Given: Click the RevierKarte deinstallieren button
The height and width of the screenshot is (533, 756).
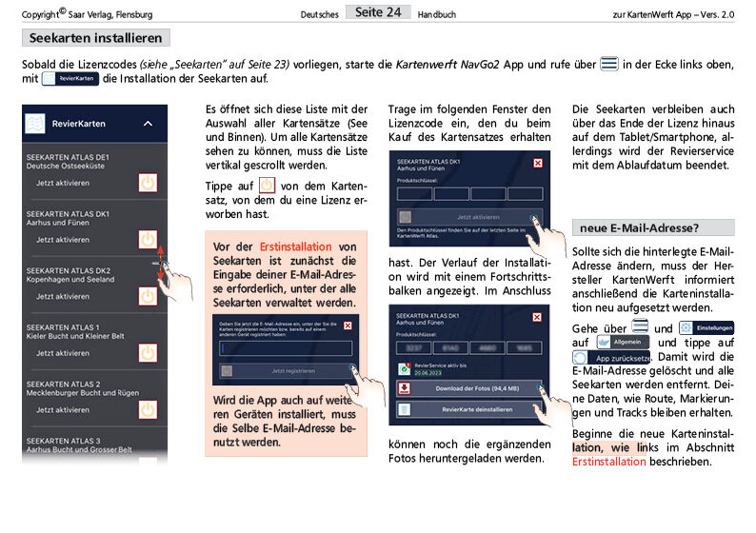Looking at the screenshot, I should tap(469, 409).
